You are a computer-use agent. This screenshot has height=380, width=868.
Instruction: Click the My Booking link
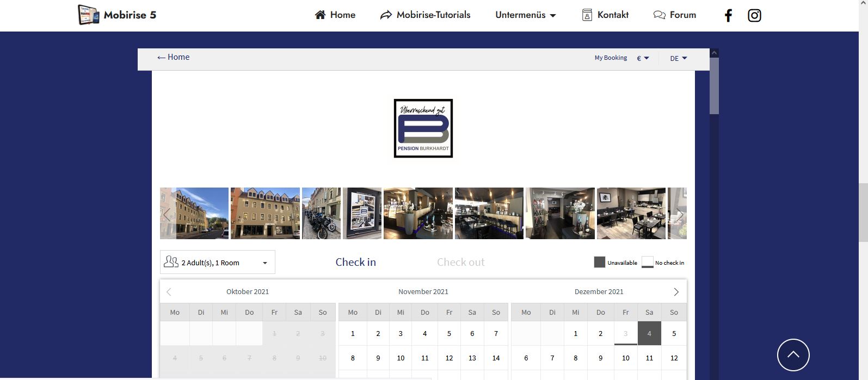611,58
